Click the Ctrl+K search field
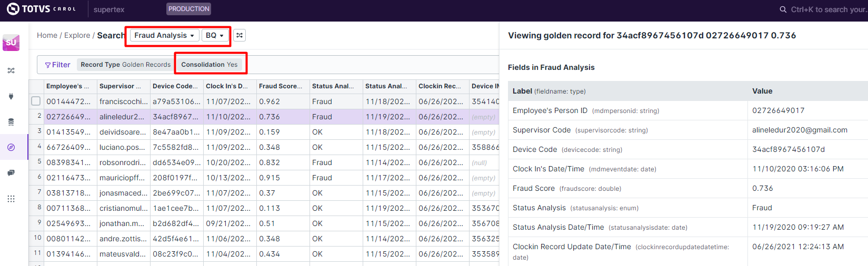This screenshot has height=266, width=868. point(826,9)
